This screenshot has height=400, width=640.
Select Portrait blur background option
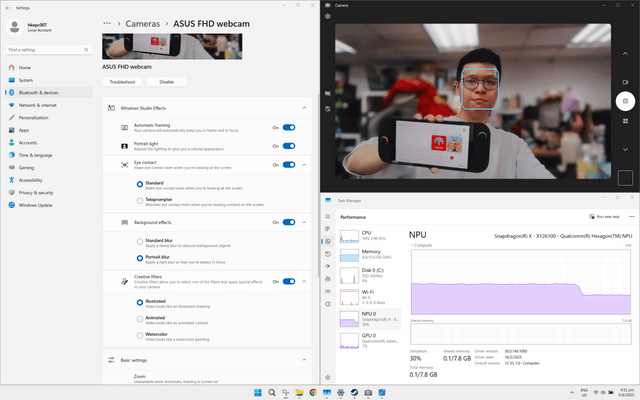[140, 258]
